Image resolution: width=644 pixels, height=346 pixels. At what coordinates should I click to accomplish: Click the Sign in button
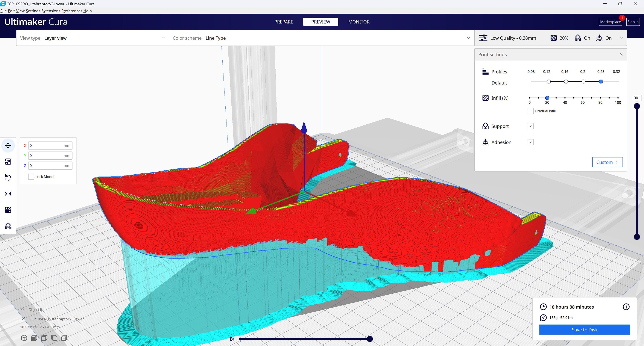(633, 22)
